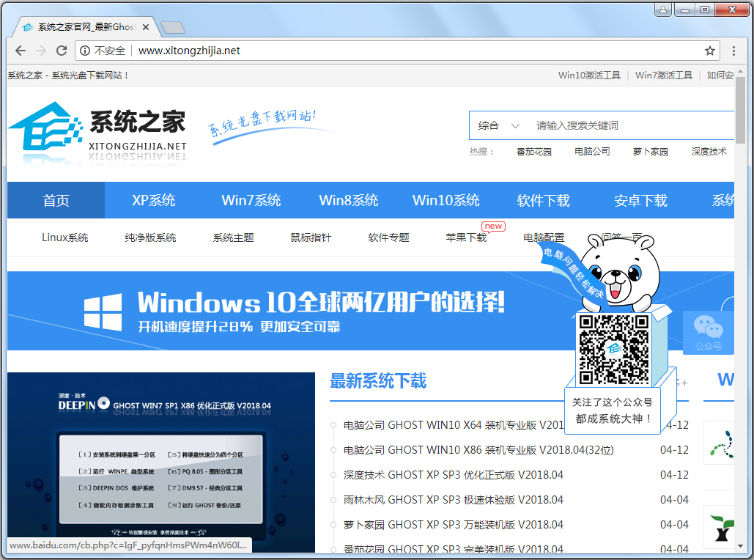Click the vertical scrollbar thumb
Image resolution: width=754 pixels, height=560 pixels.
[740, 108]
